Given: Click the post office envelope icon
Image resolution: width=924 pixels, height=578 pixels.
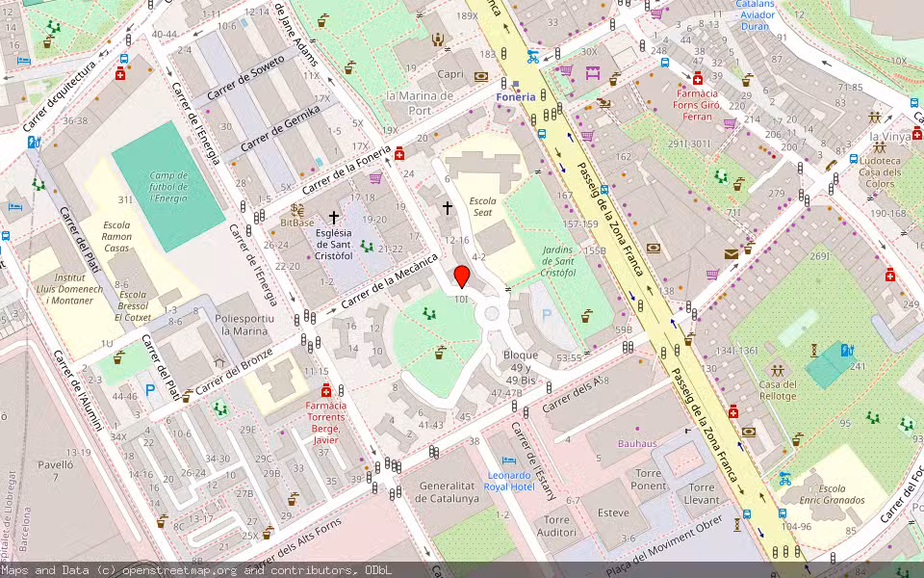Looking at the screenshot, I should (731, 254).
